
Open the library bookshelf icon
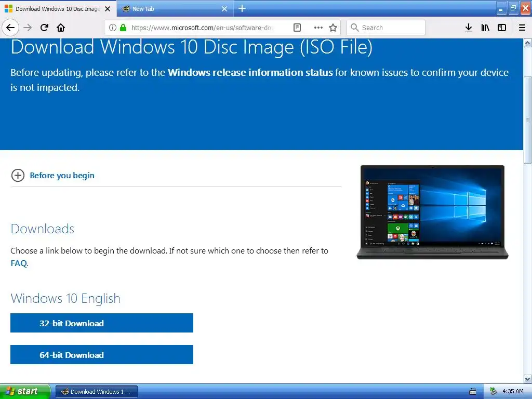pos(485,28)
